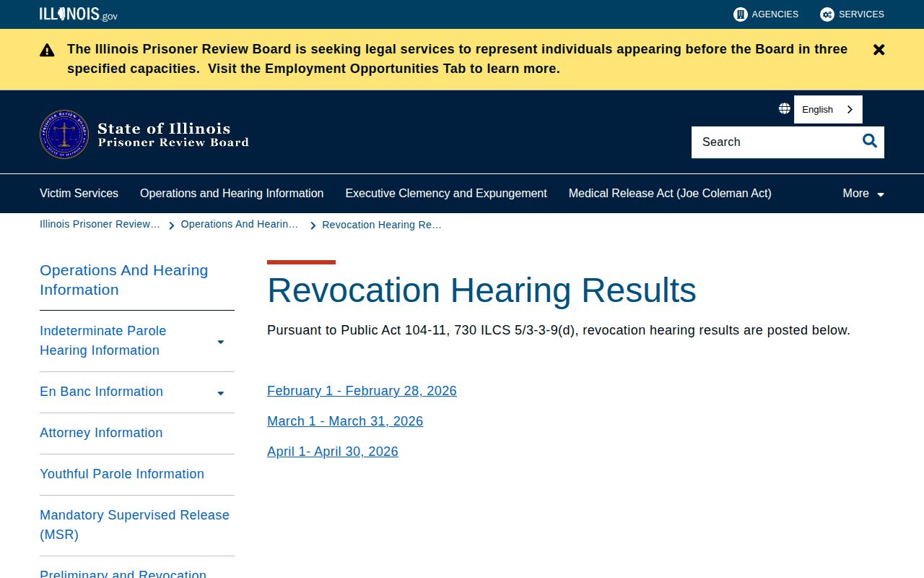924x578 pixels.
Task: Focus the Search input field
Action: point(772,142)
